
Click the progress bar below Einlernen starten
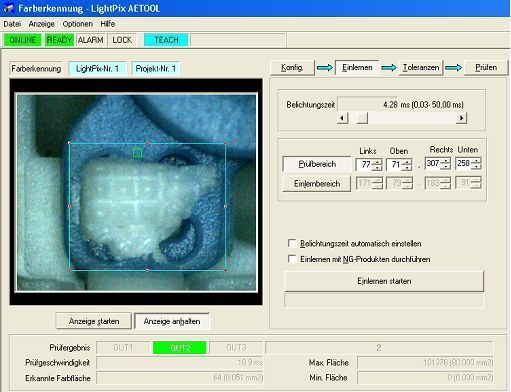(x=384, y=301)
